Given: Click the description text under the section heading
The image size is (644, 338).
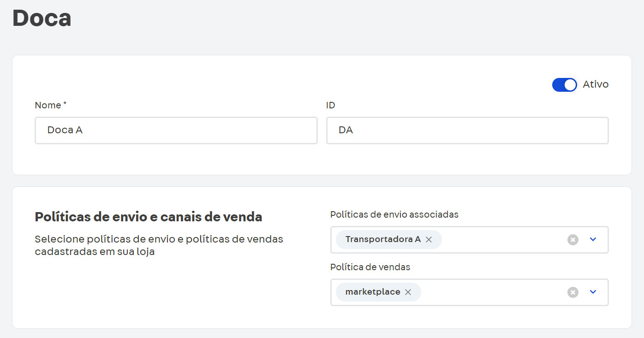Looking at the screenshot, I should coord(159,245).
